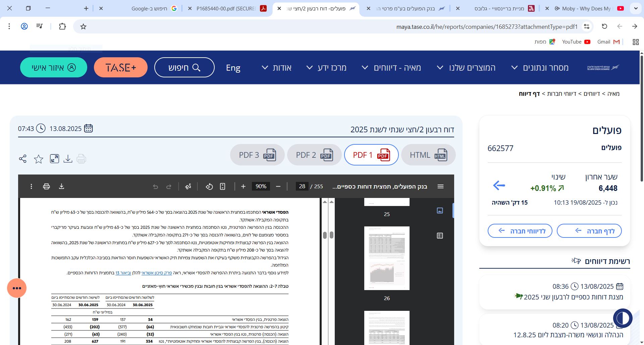The image size is (644, 345).
Task: Open the מפות maps bookmark
Action: click(544, 42)
